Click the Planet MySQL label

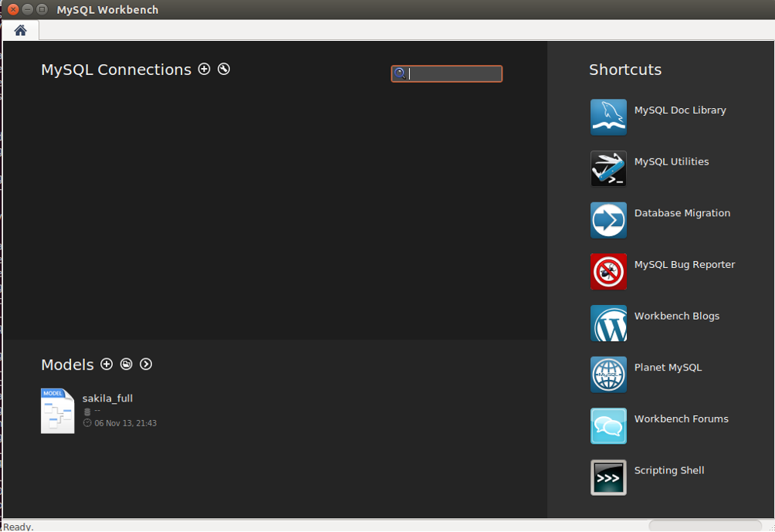pos(668,368)
